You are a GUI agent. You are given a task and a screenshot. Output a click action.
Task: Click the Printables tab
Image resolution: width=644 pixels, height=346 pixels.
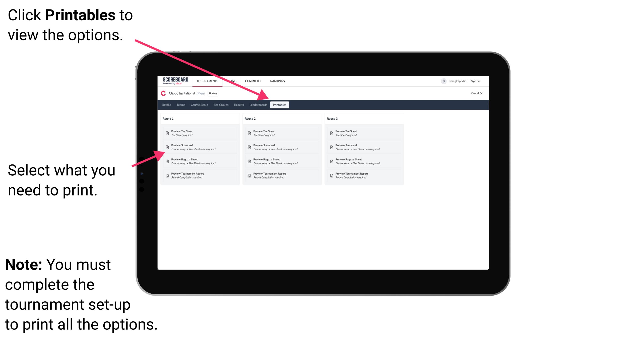(279, 105)
